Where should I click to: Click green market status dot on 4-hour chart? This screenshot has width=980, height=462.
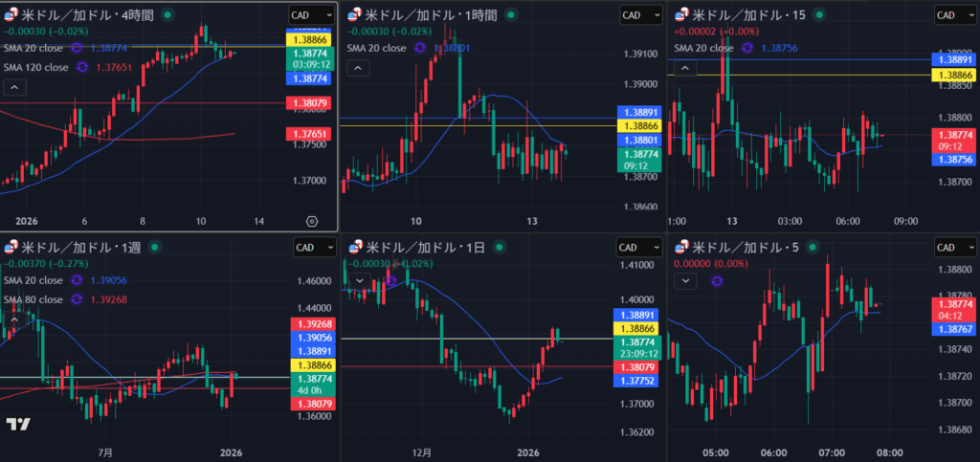point(169,14)
